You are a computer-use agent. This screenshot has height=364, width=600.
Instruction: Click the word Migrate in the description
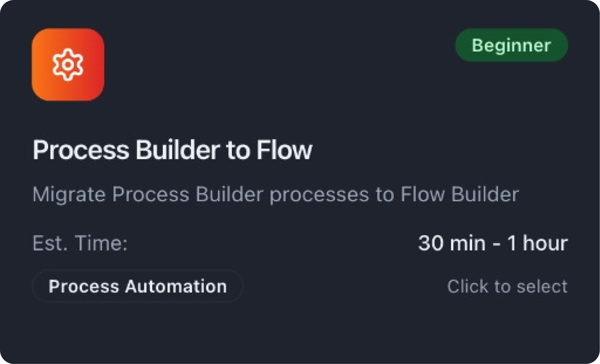point(69,194)
